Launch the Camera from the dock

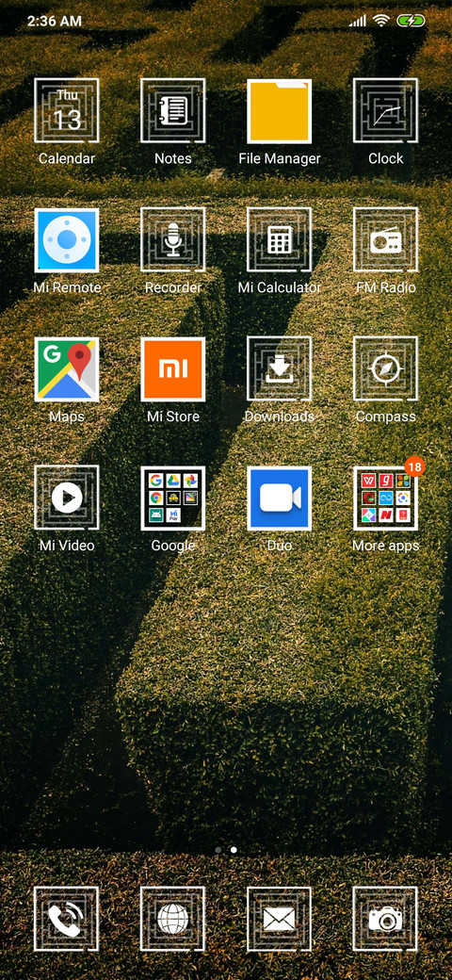[x=385, y=920]
